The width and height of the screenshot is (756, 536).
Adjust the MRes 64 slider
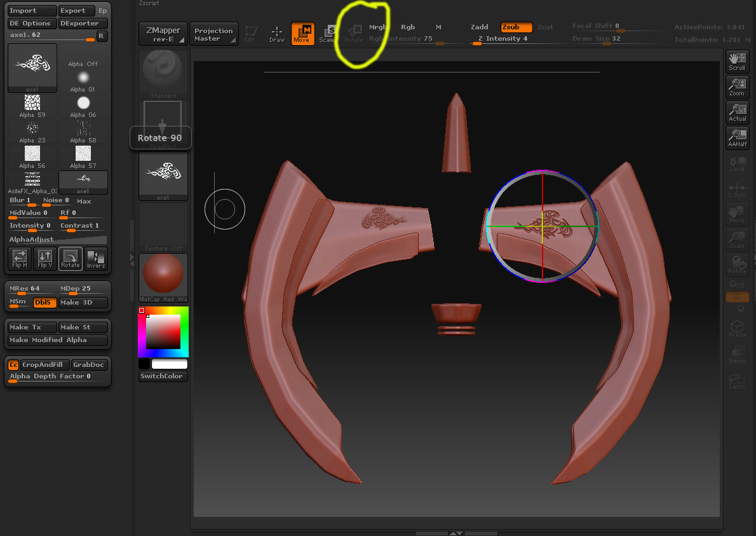click(x=32, y=289)
